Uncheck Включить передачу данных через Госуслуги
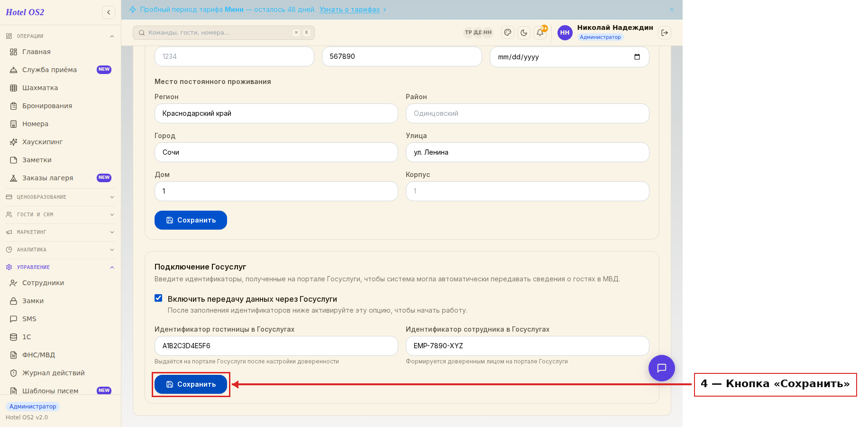This screenshot has width=868, height=427. [x=158, y=298]
